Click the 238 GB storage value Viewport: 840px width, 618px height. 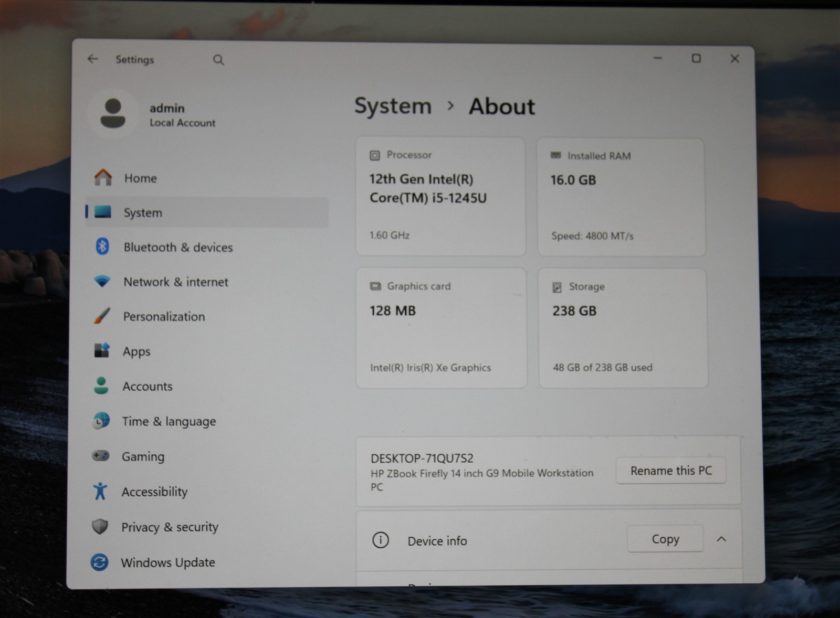[x=574, y=311]
